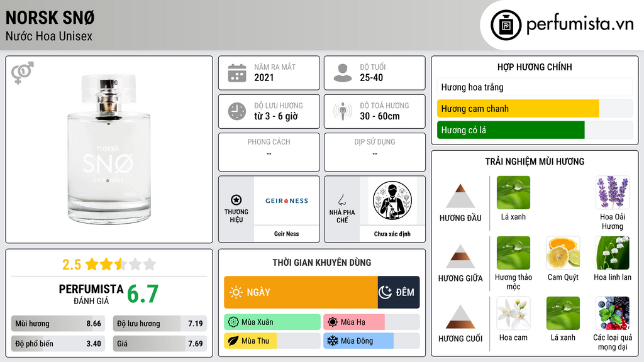Click the NORSK SNØ title
644x362 pixels.
tap(50, 18)
